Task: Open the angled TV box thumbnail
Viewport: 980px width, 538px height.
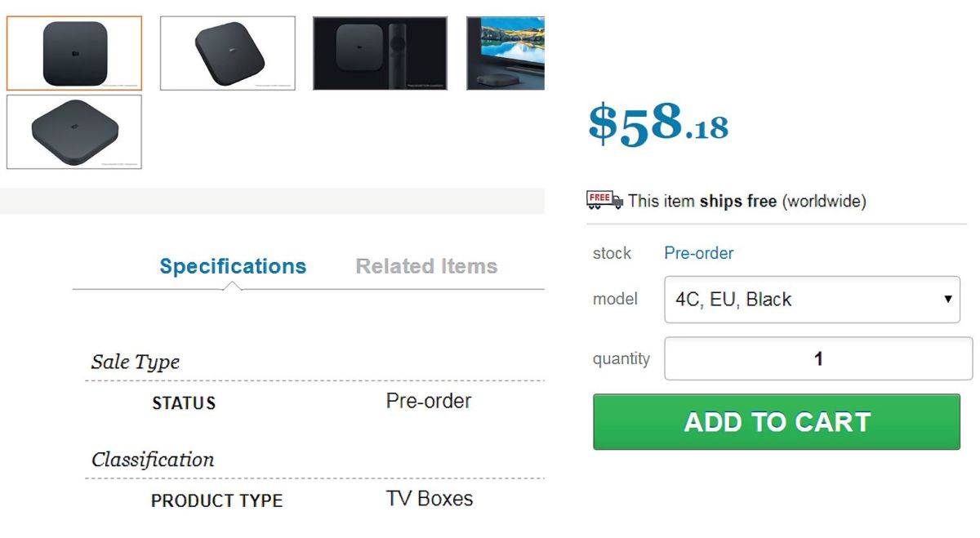Action: click(228, 53)
